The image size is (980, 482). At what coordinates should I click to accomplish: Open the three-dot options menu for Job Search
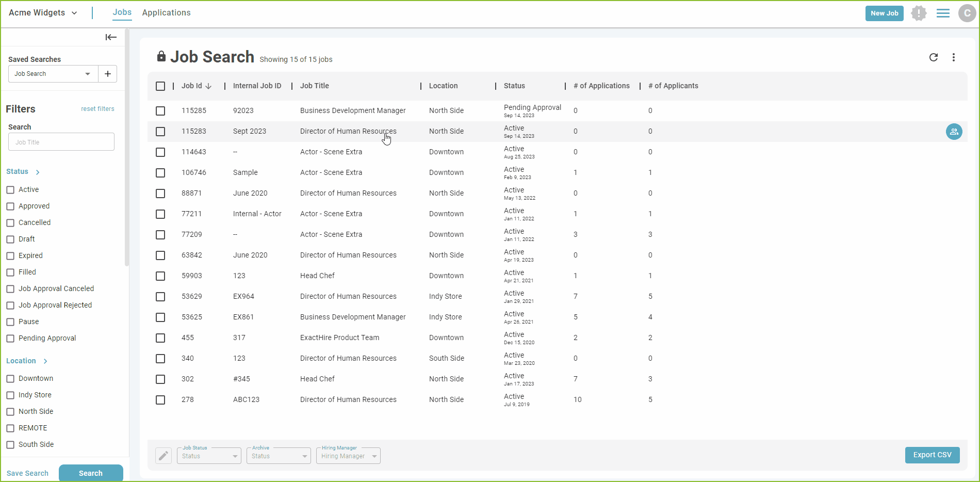[954, 57]
